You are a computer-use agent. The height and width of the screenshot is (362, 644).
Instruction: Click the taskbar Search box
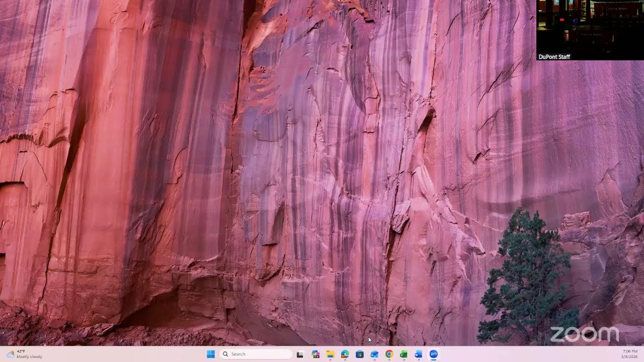point(256,354)
